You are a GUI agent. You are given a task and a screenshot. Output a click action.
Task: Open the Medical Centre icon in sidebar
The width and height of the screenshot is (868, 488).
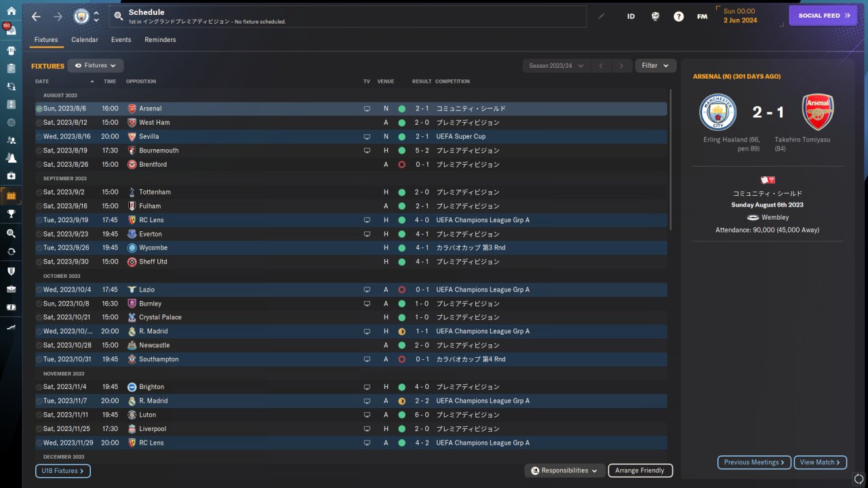tap(11, 176)
